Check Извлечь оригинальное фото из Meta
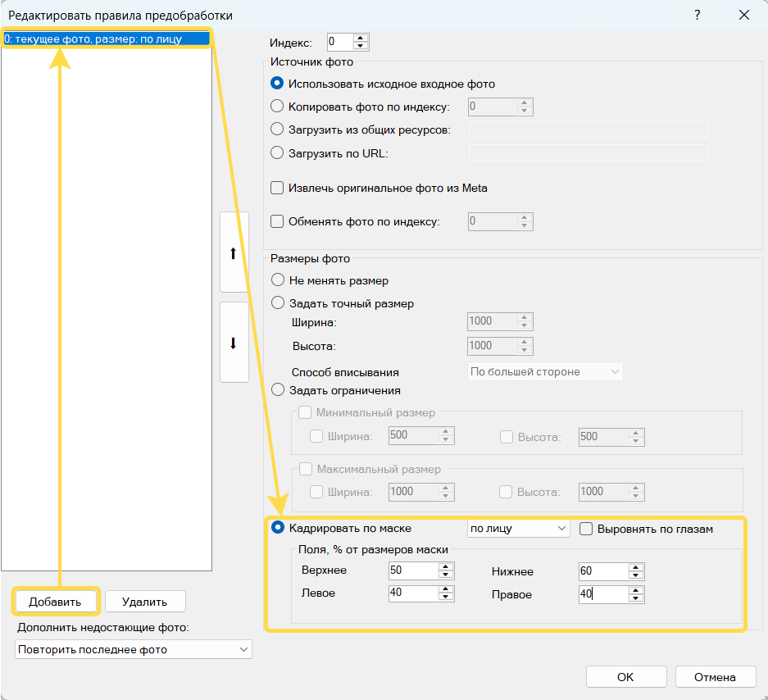Viewport: 768px width, 700px height. tap(278, 188)
